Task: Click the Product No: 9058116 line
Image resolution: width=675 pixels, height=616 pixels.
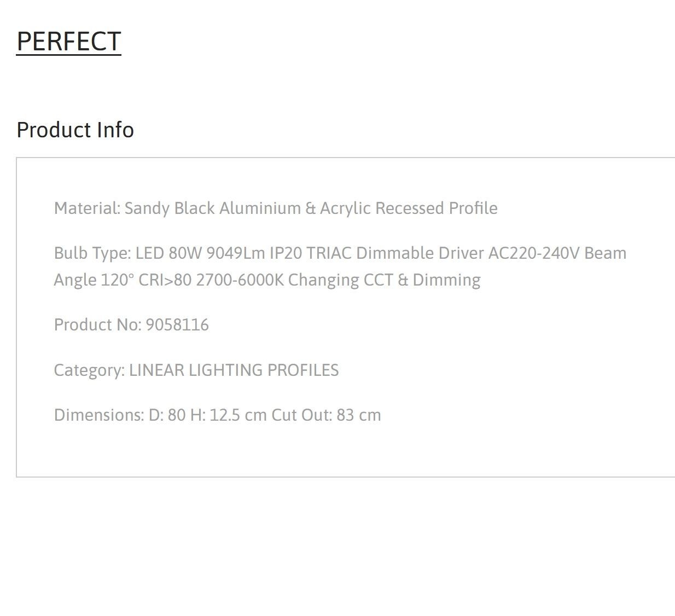Action: point(131,325)
